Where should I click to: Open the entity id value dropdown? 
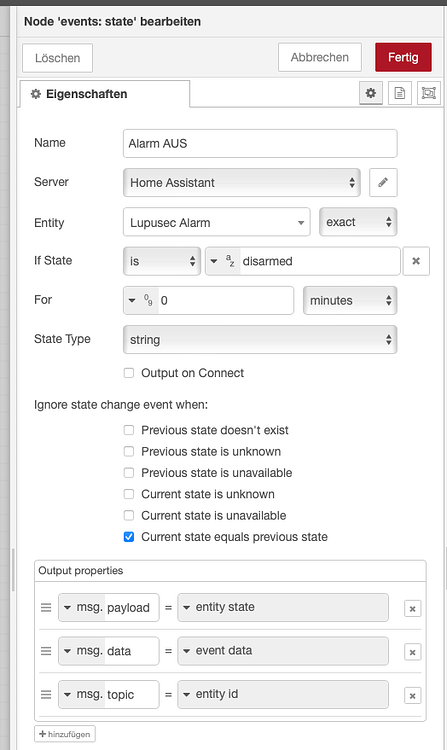pos(283,695)
